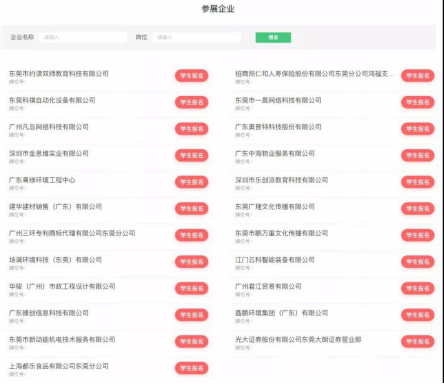
Task: Click 学生报名 for 建华建材销售（广东）有限公司
Action: [x=192, y=209]
